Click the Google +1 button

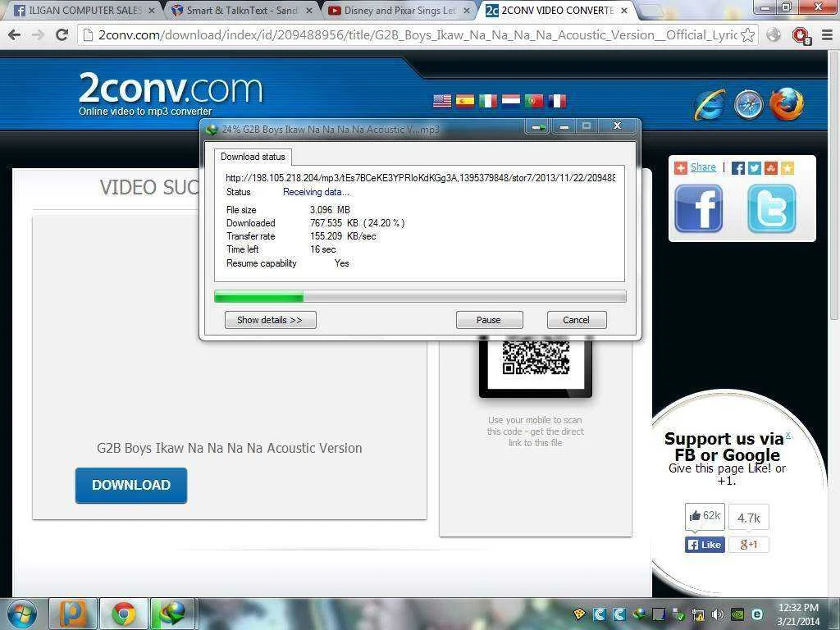pyautogui.click(x=748, y=545)
